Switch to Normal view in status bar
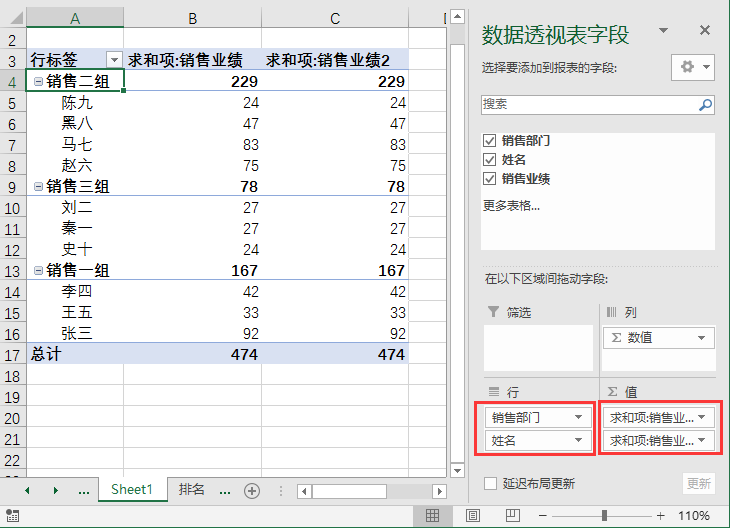 [x=433, y=515]
